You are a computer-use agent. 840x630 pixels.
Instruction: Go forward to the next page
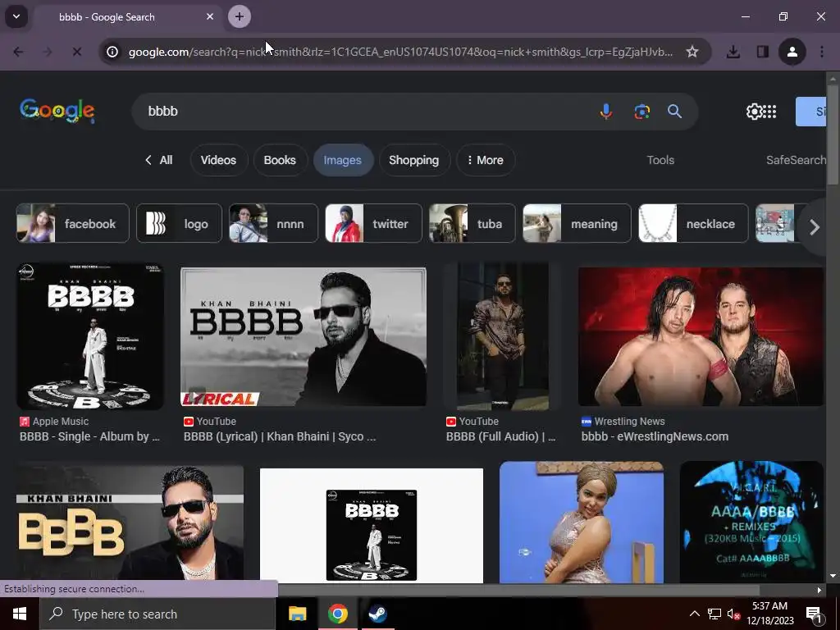click(47, 52)
